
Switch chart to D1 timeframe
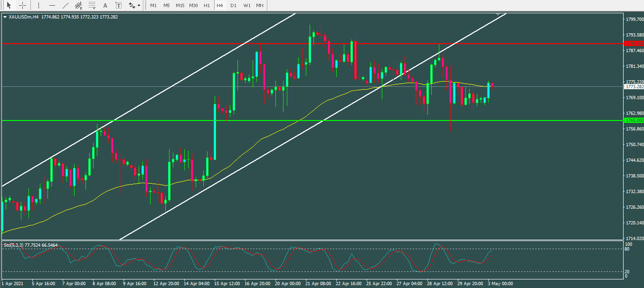point(233,5)
